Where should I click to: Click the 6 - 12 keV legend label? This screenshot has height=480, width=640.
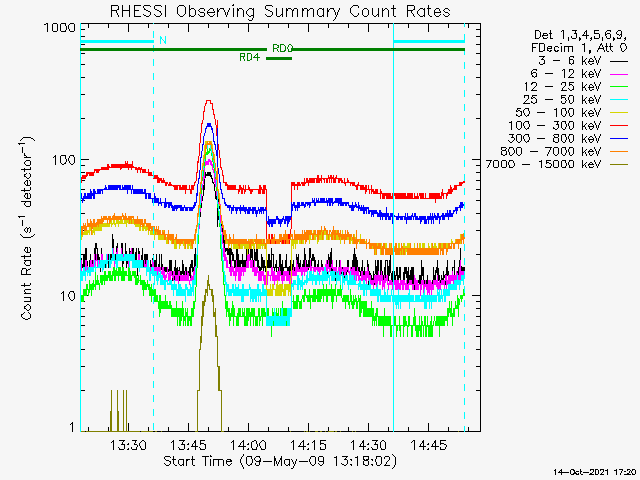[565, 74]
